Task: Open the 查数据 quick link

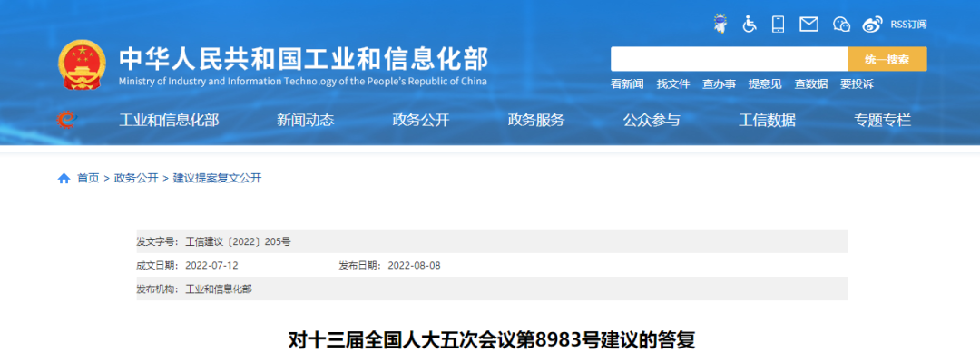Action: 810,83
